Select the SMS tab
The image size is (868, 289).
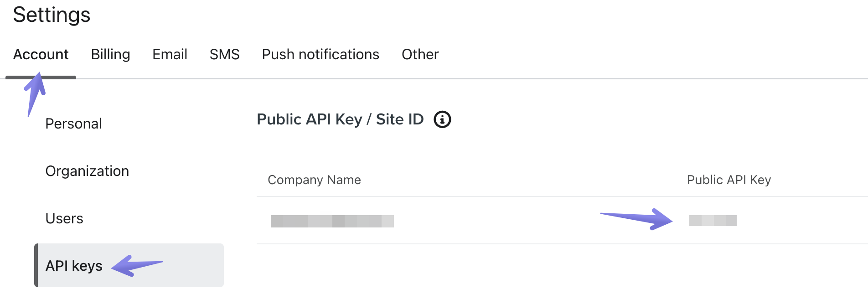point(224,55)
